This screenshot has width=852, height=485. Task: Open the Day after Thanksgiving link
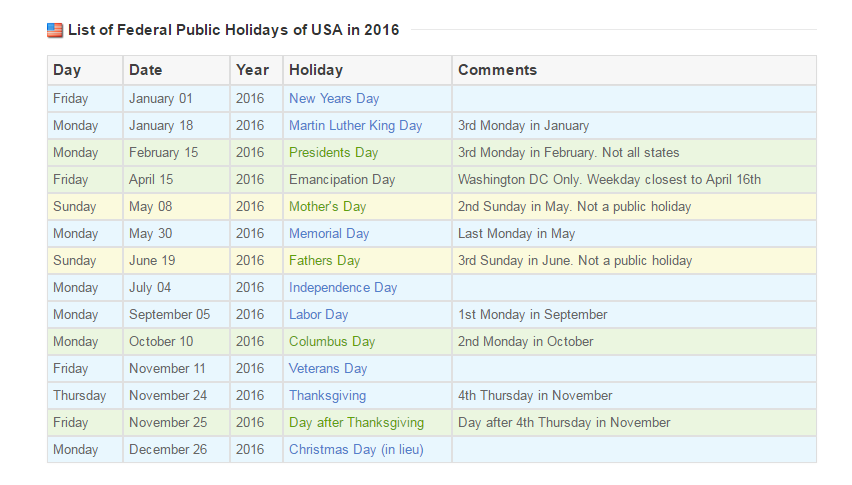click(x=356, y=423)
